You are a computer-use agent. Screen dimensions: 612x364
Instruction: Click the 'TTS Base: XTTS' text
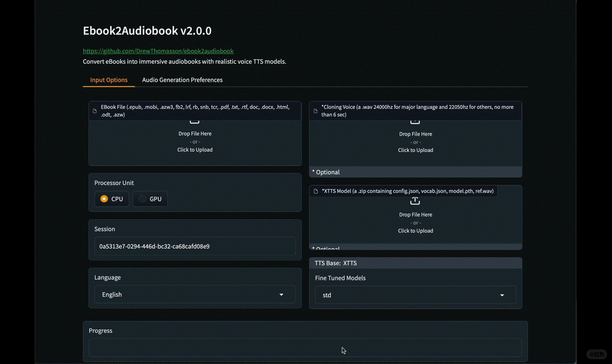pyautogui.click(x=336, y=263)
